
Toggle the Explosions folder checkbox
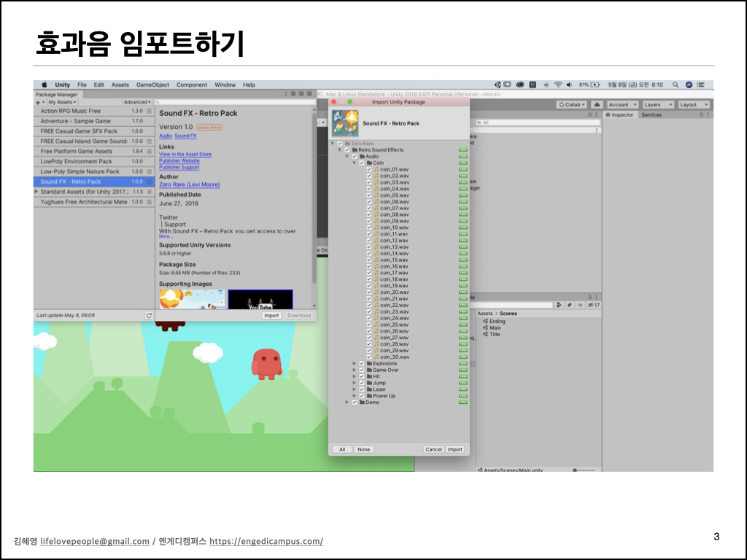point(362,363)
